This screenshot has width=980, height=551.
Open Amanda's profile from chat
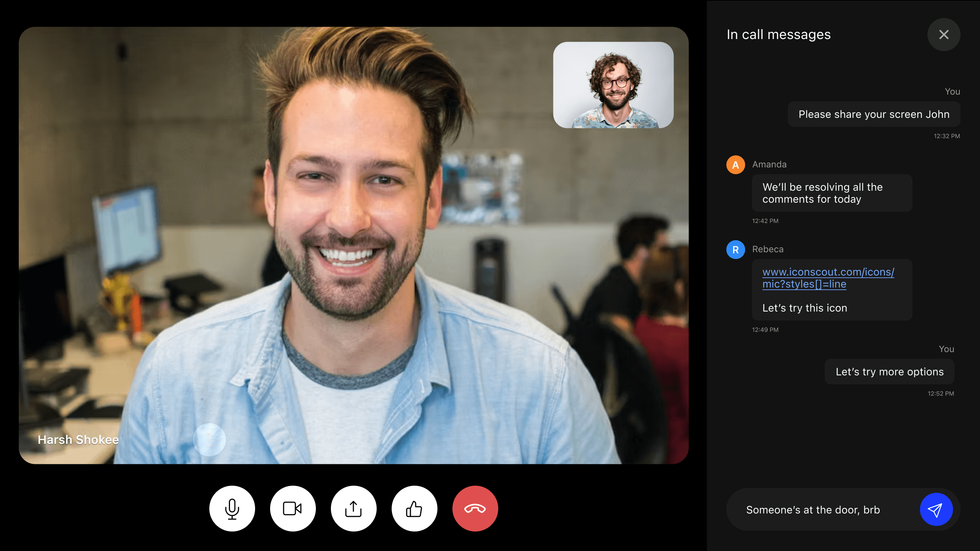[735, 164]
